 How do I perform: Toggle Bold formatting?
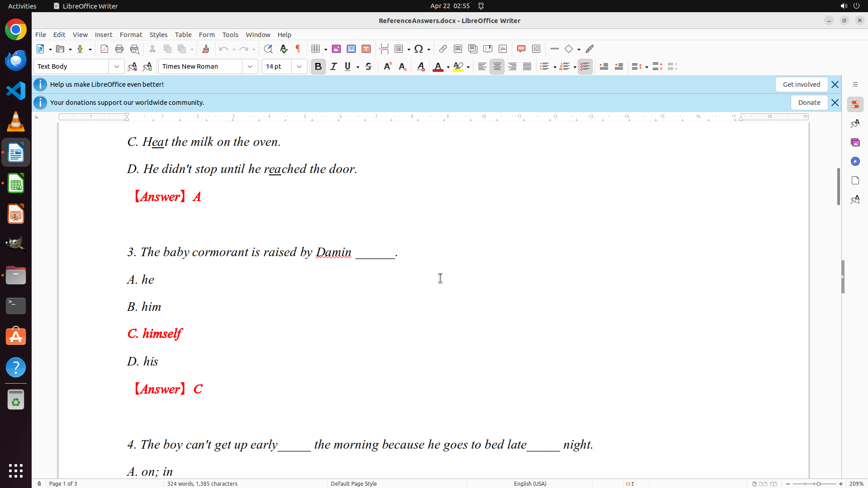[318, 66]
